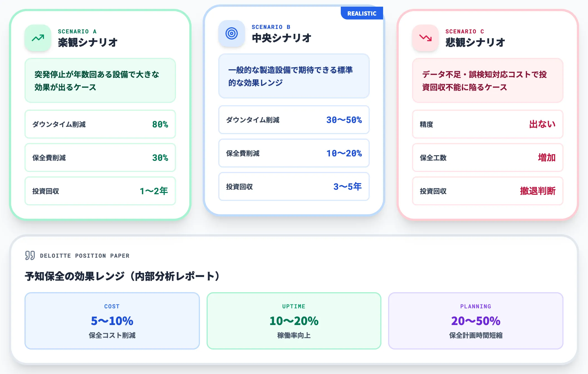Click the green chart arrow in 楽観シナリオ header

(38, 38)
